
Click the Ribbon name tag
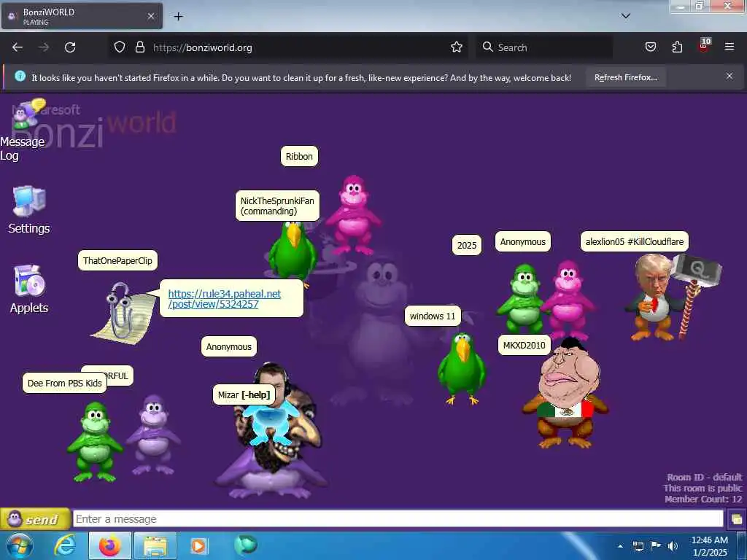point(299,156)
